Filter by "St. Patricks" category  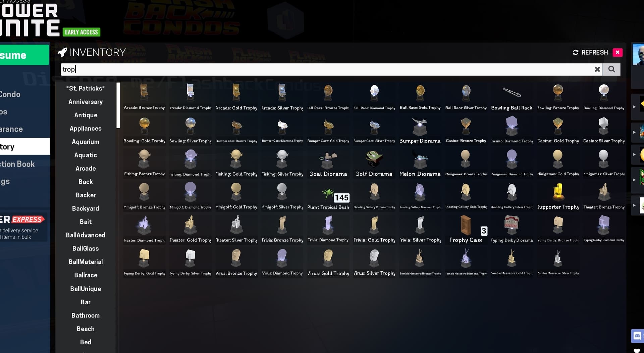point(86,88)
